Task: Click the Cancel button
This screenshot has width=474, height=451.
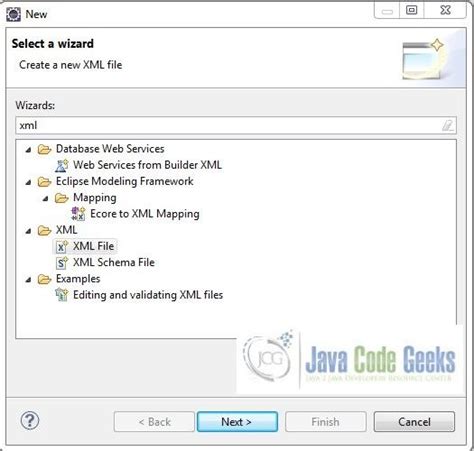Action: point(414,422)
